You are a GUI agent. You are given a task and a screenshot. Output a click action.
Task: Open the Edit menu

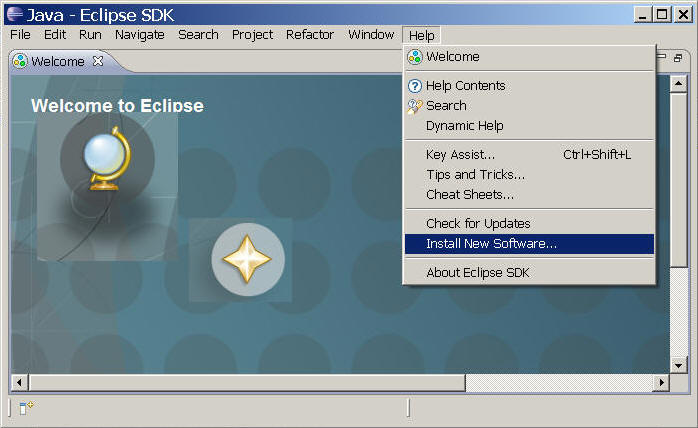tap(55, 35)
